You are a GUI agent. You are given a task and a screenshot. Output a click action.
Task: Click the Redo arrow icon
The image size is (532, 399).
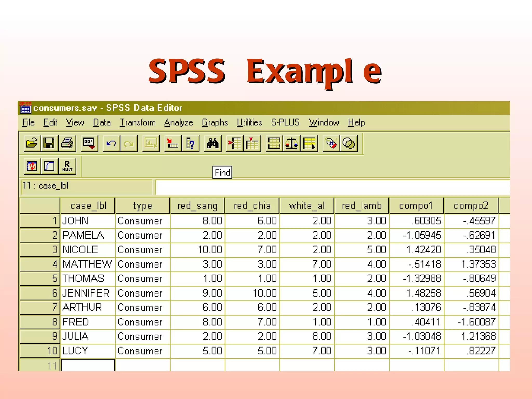[x=129, y=143]
